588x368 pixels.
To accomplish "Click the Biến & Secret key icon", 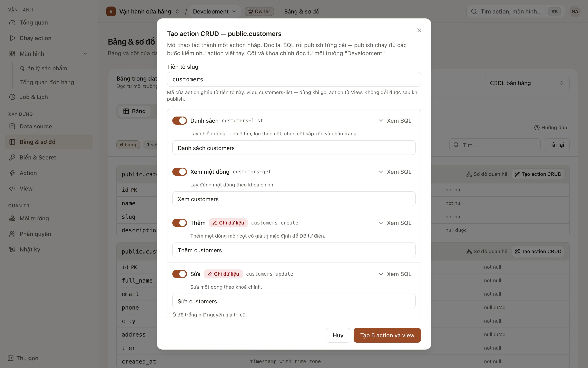I will click(x=12, y=157).
